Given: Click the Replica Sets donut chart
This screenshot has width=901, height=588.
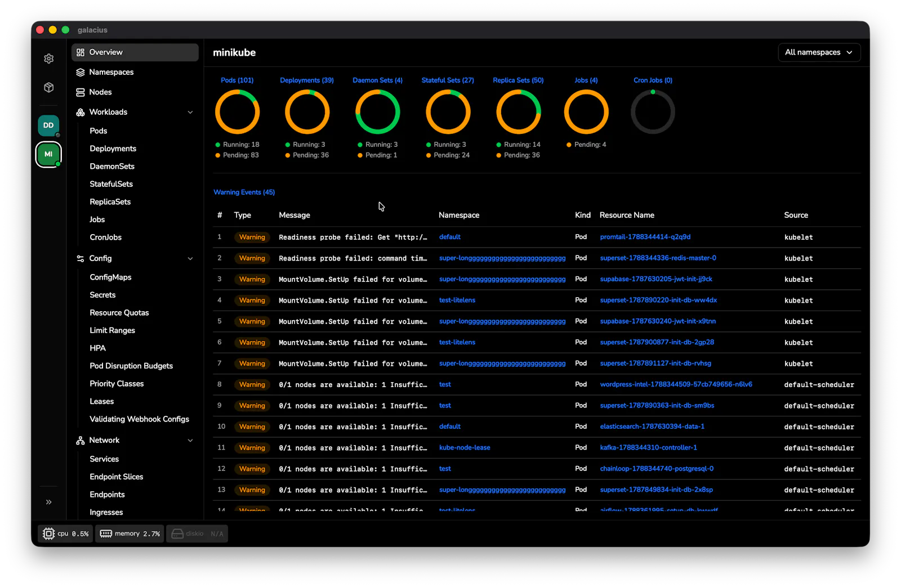Looking at the screenshot, I should coord(519,112).
